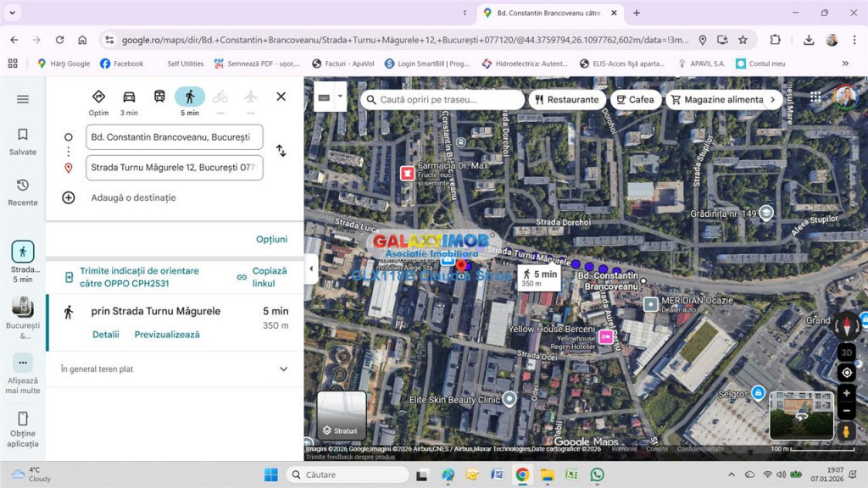Screen dimensions: 868x488
Task: Click the Detalii link for route
Action: pyautogui.click(x=106, y=335)
